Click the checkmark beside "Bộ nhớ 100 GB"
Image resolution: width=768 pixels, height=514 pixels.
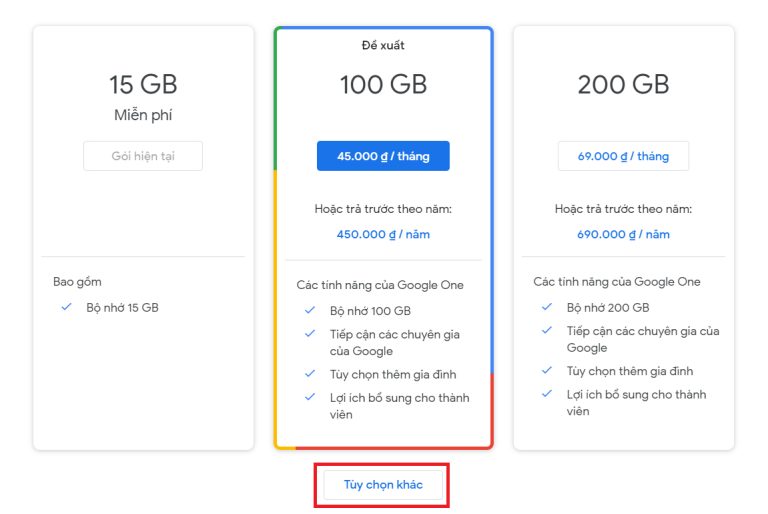pos(310,311)
